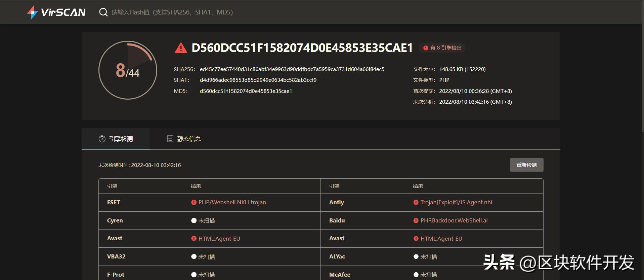Click the red warning triangle icon
The width and height of the screenshot is (644, 280).
pyautogui.click(x=181, y=48)
